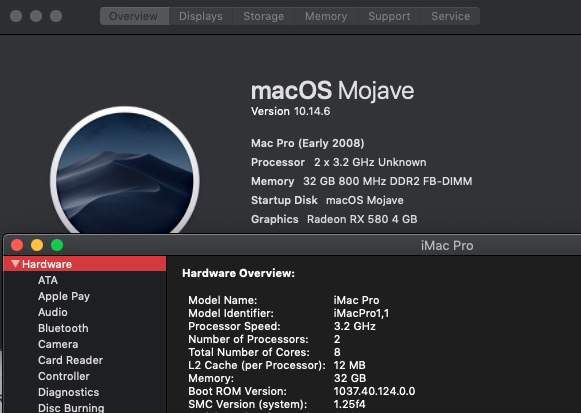Viewport: 581px width, 413px height.
Task: Open the Memory tab
Action: coord(326,16)
